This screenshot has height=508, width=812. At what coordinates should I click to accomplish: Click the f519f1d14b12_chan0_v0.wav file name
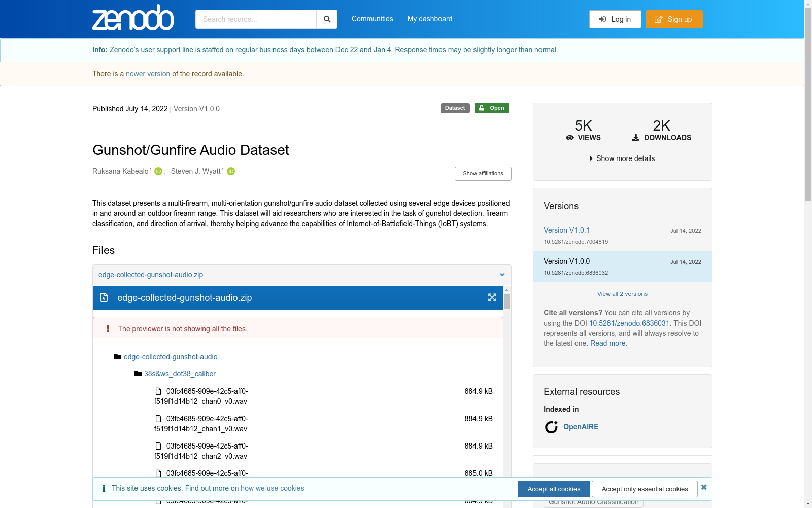pos(201,396)
